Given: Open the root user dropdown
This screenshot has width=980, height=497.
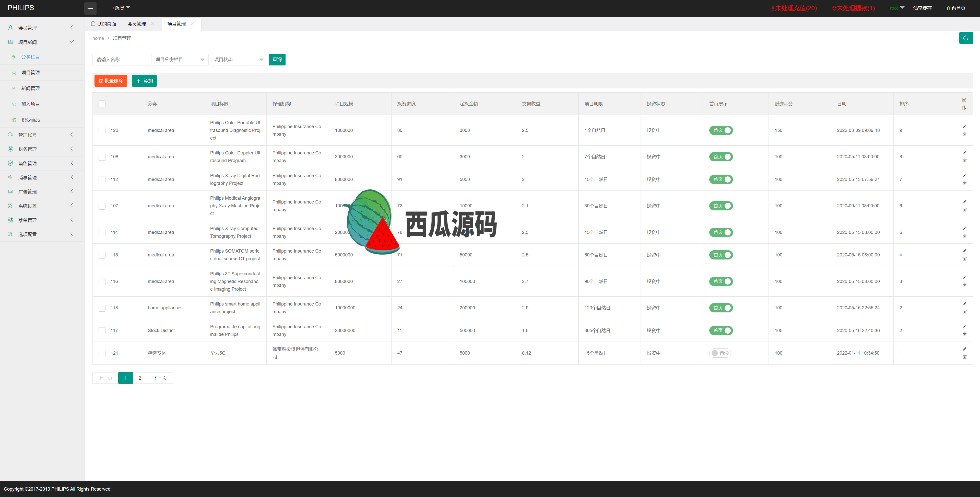Looking at the screenshot, I should click(897, 8).
